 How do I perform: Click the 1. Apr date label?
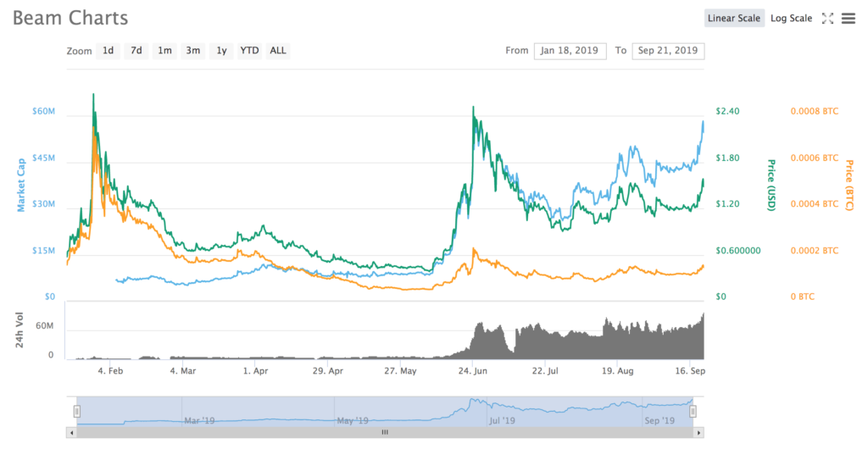pyautogui.click(x=256, y=371)
